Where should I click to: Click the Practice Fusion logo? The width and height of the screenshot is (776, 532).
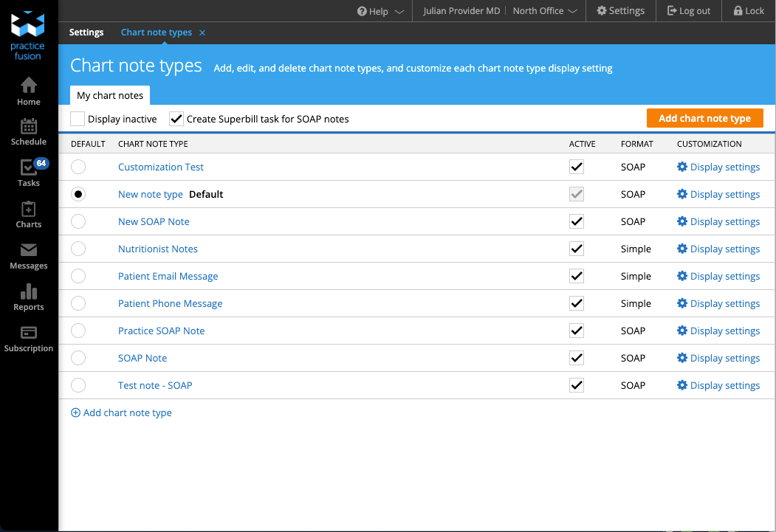tap(28, 33)
